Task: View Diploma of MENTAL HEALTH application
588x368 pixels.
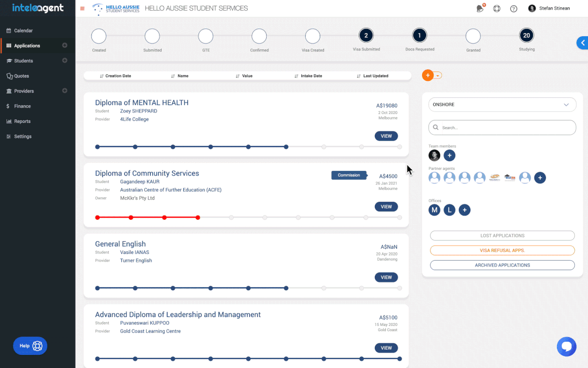Action: [x=386, y=136]
